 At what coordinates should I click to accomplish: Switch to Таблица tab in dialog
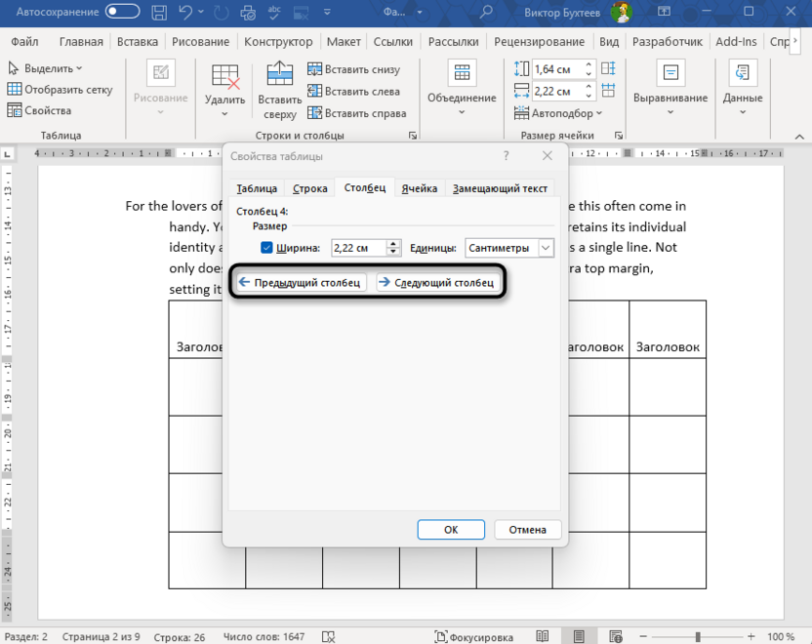pos(257,188)
